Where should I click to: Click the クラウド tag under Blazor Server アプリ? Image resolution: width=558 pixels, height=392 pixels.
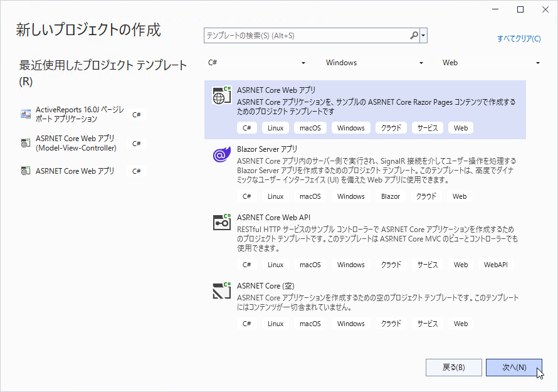tap(426, 196)
